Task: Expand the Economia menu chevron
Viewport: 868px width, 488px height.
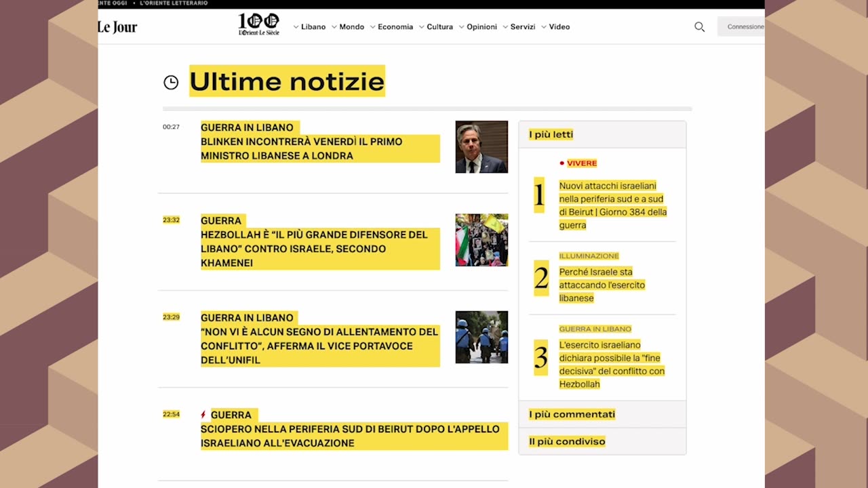Action: tap(373, 27)
